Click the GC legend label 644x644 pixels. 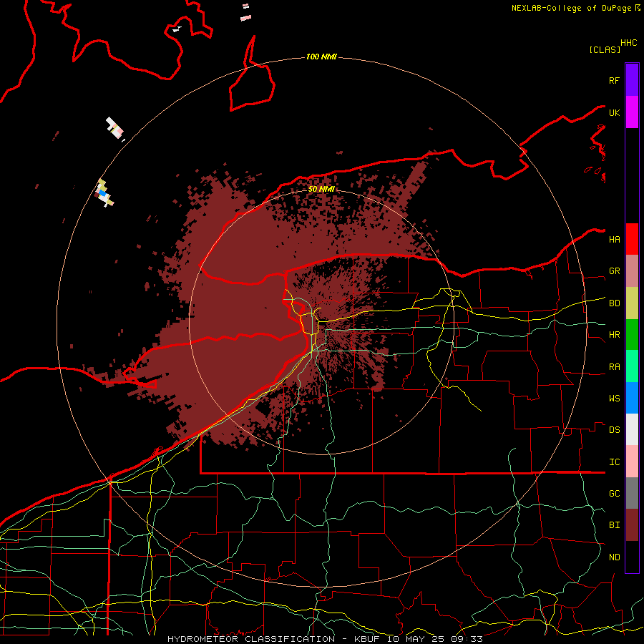(614, 494)
